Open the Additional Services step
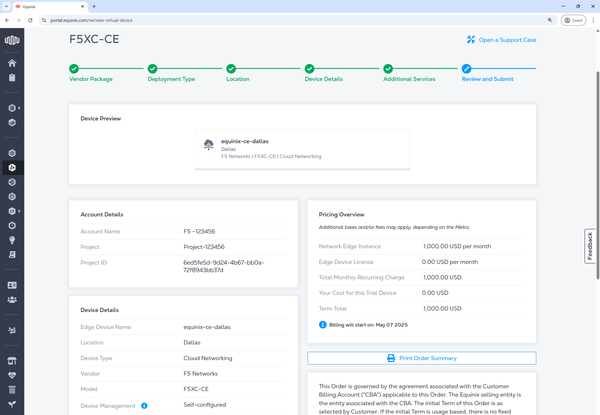600x415 pixels. [x=388, y=69]
